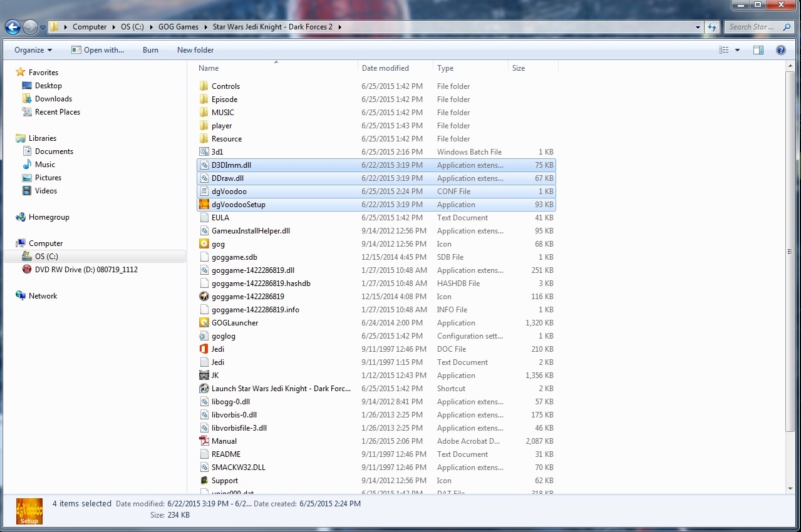Select the Launch Star Wars shortcut icon
Image resolution: width=801 pixels, height=532 pixels.
[x=204, y=389]
